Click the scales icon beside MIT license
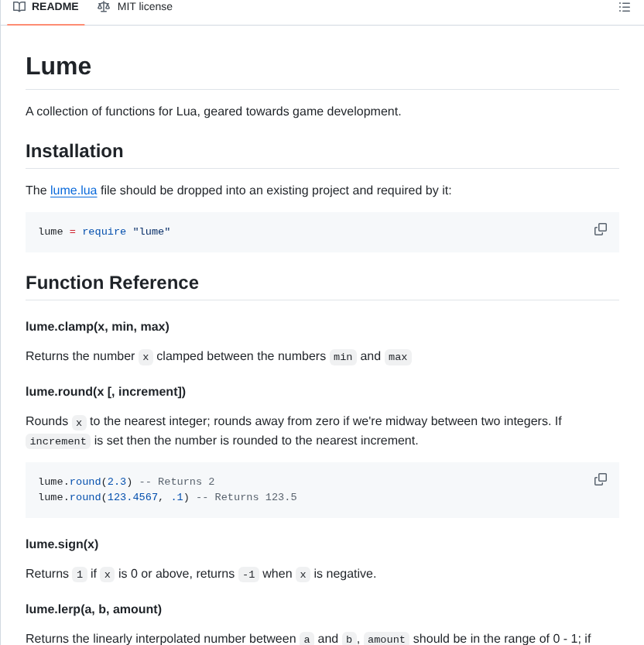This screenshot has height=645, width=644. [104, 7]
